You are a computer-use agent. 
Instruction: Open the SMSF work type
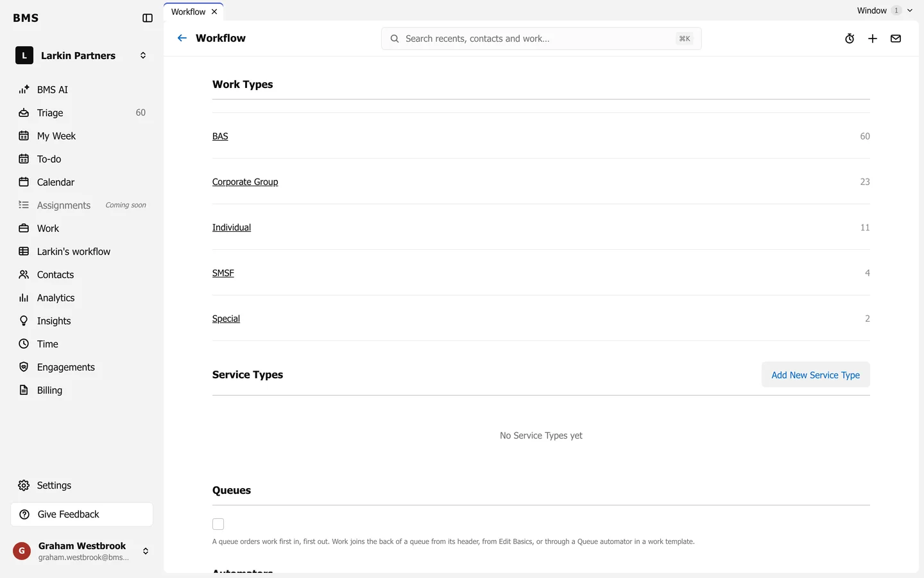click(223, 273)
